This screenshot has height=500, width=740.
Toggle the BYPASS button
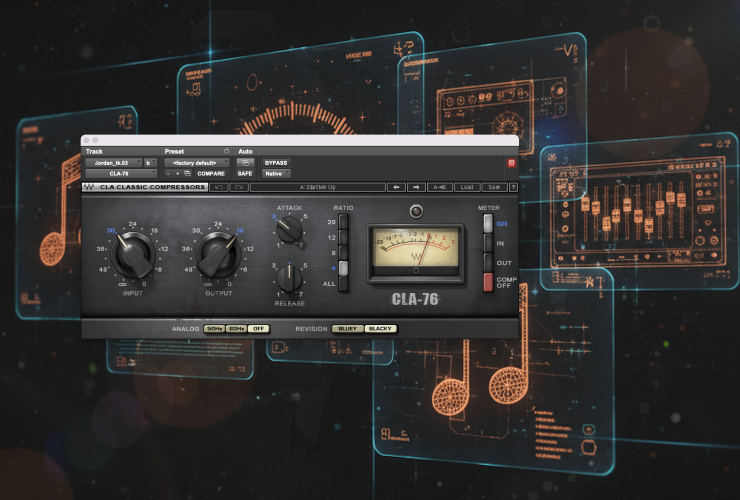(276, 162)
